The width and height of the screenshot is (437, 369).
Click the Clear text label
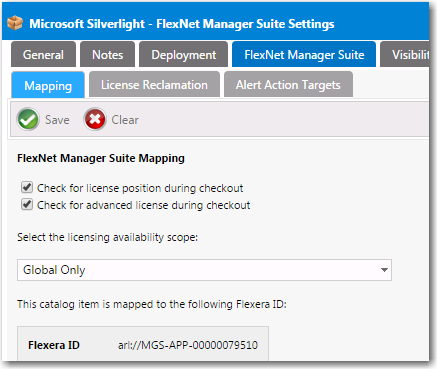point(125,120)
